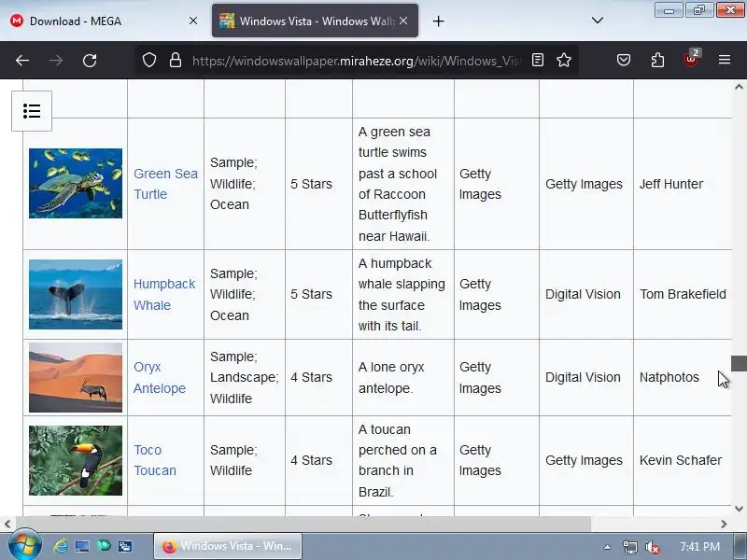747x560 pixels.
Task: Open the muted volume tray icon
Action: (x=652, y=547)
